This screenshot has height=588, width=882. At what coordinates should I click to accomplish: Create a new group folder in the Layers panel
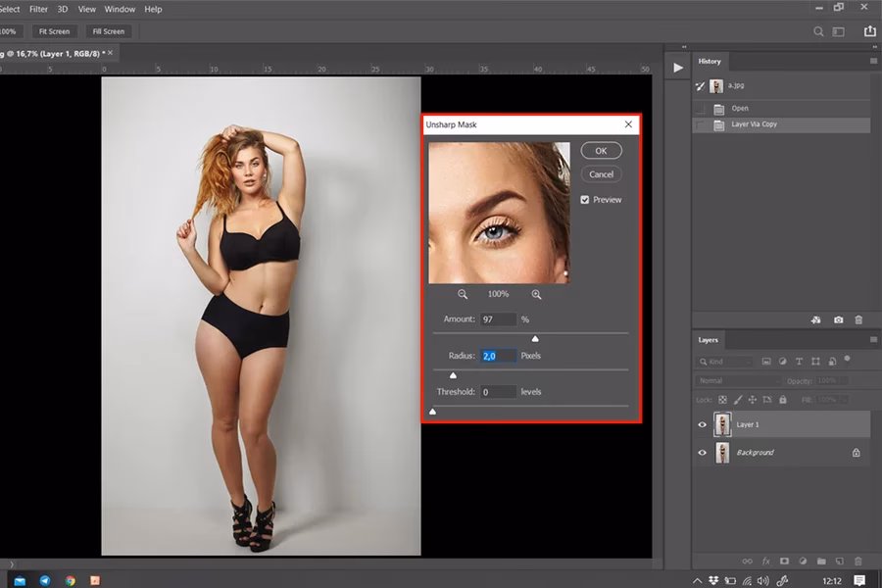click(x=822, y=560)
